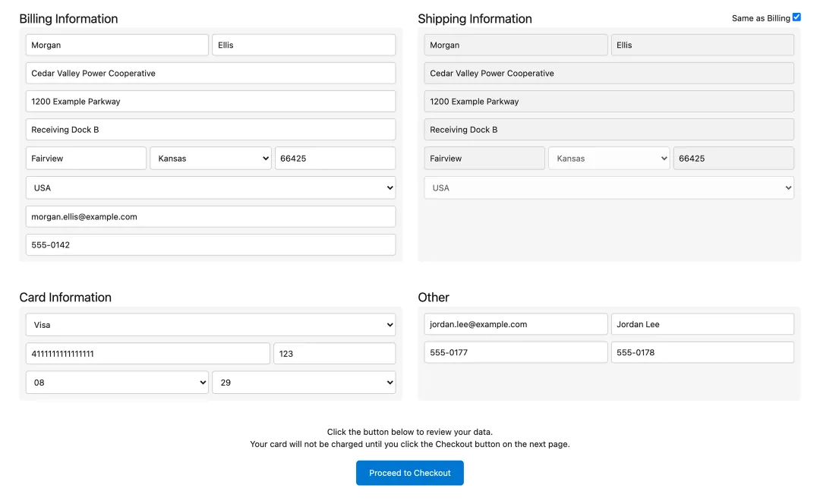The image size is (820, 504).
Task: Click the jordan.lee@example.com field in Other
Action: click(516, 324)
